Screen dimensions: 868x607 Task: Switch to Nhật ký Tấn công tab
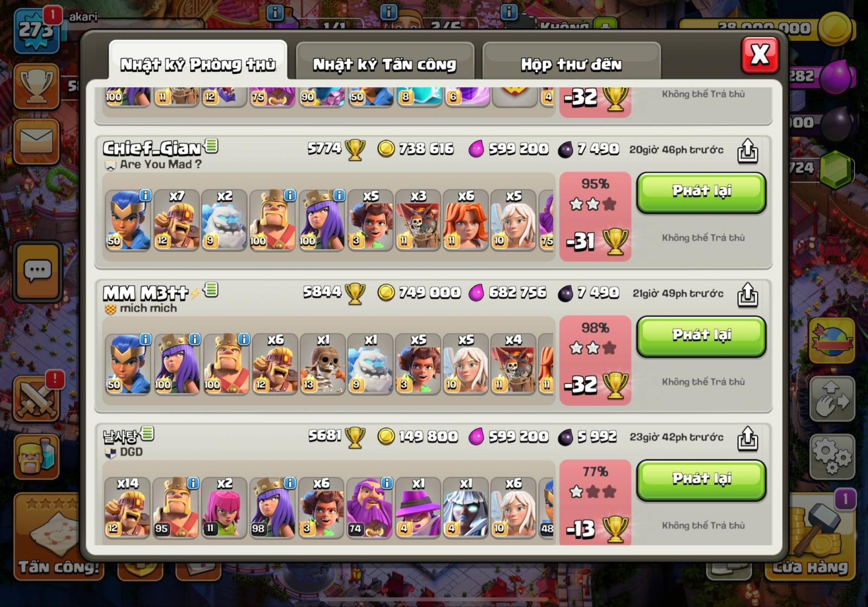click(385, 65)
